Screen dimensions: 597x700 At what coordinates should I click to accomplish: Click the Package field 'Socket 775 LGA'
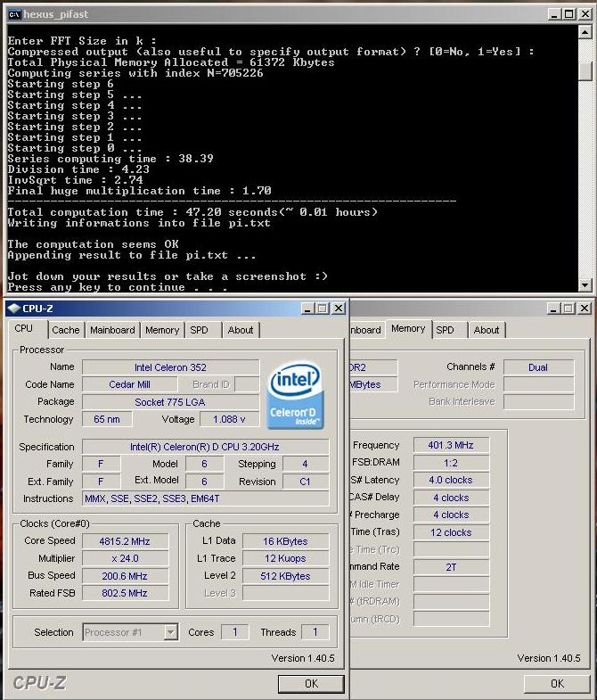click(x=170, y=402)
